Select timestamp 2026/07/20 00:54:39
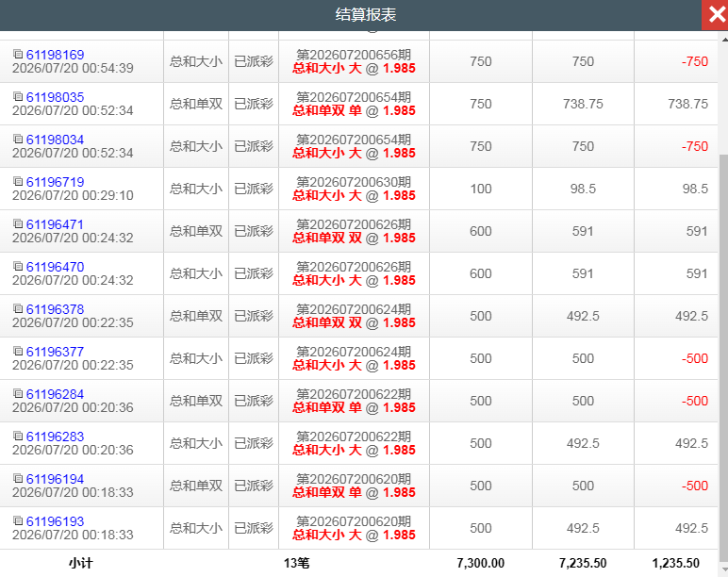Image resolution: width=728 pixels, height=577 pixels. tap(73, 68)
